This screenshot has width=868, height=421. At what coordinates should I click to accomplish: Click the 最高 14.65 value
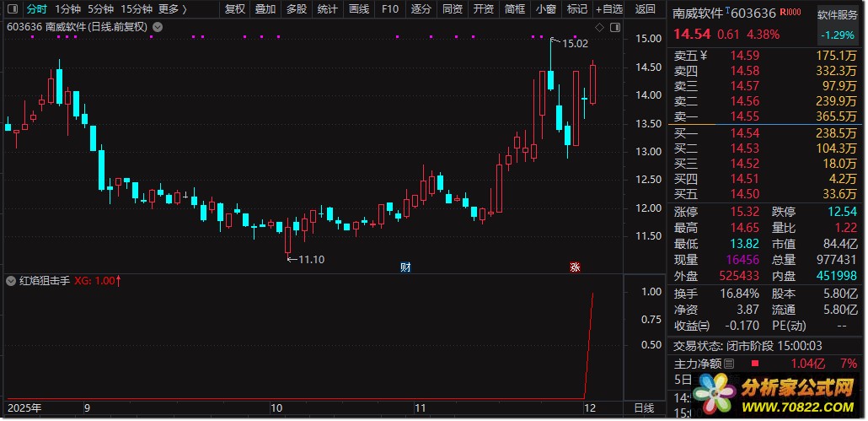[x=745, y=229]
